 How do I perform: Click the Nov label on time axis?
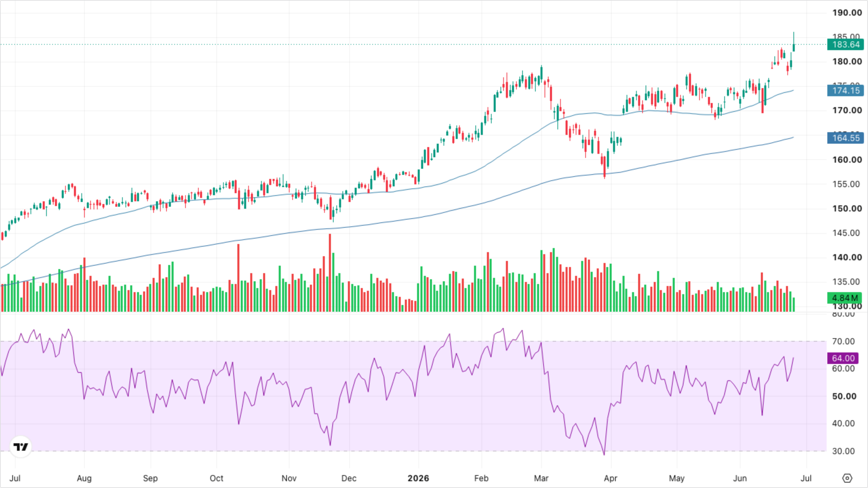[x=289, y=478]
